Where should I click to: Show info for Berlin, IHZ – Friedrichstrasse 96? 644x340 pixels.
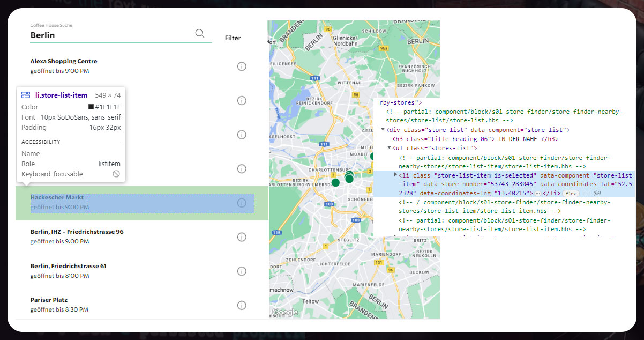(242, 237)
